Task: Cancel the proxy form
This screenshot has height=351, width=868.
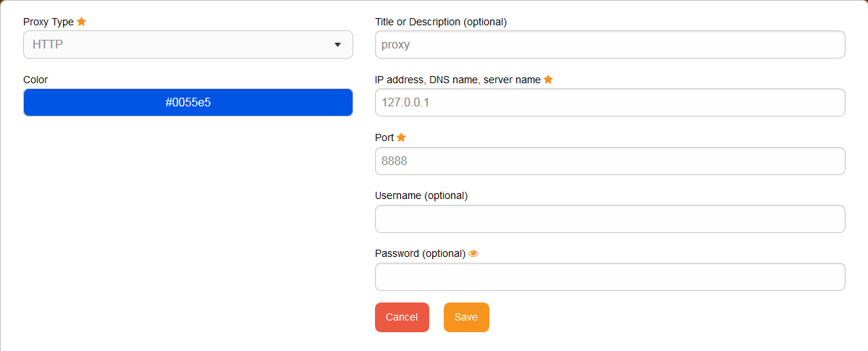Action: click(402, 317)
